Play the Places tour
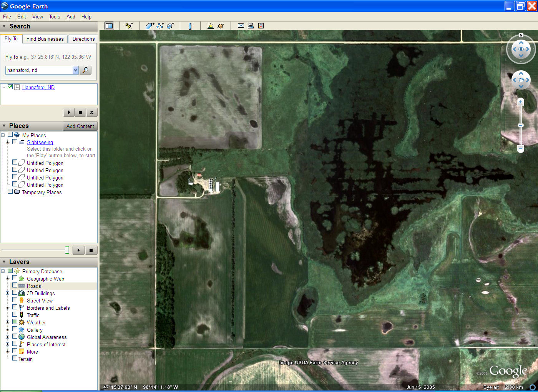 pos(78,250)
